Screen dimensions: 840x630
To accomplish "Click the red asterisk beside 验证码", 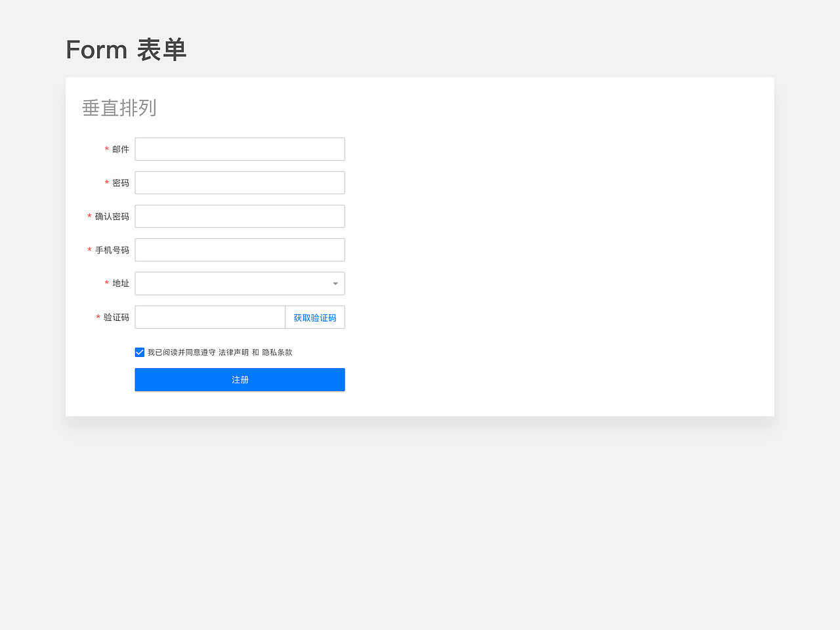I will [x=98, y=317].
